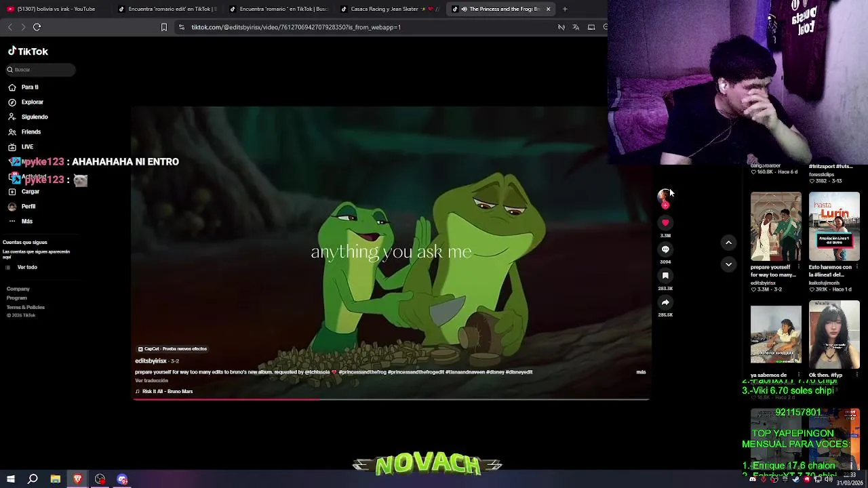Close The Princess and the Frog tab

click(548, 9)
